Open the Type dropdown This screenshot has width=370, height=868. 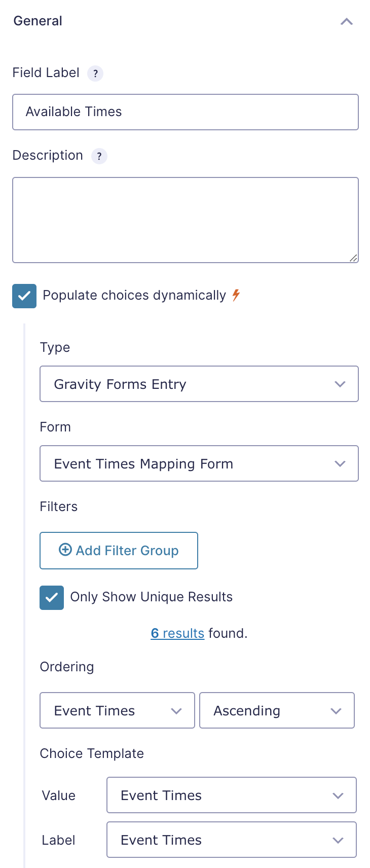click(199, 384)
